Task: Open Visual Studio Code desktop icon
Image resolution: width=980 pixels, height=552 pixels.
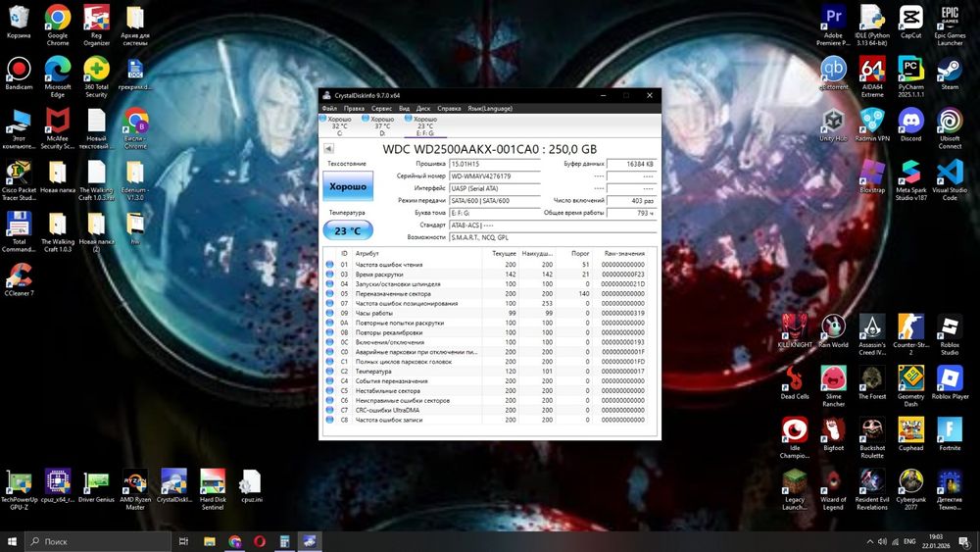Action: pos(950,180)
